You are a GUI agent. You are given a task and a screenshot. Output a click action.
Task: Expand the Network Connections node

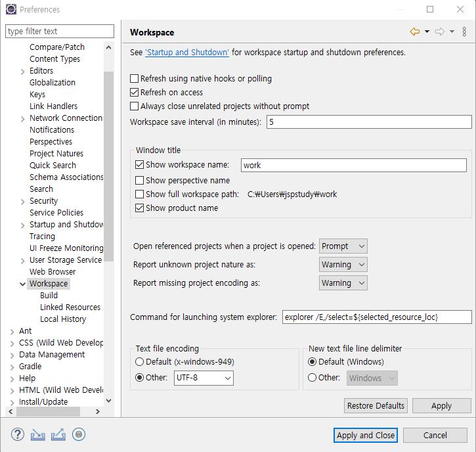[x=22, y=119]
